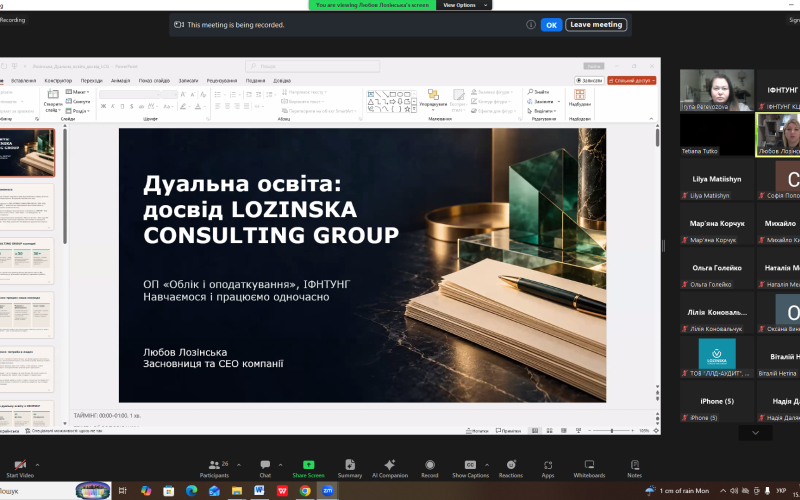The width and height of the screenshot is (800, 500).
Task: Click Iryna Perevozova's video tile
Action: [716, 90]
